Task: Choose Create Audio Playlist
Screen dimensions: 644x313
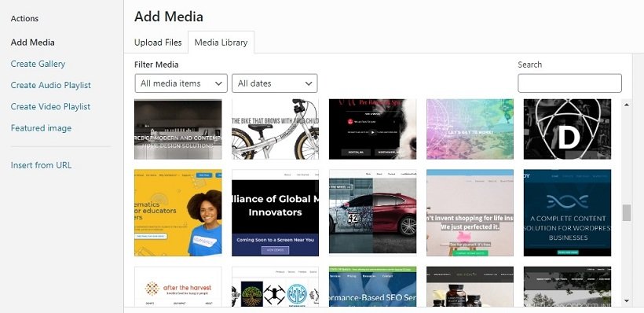Action: 51,85
